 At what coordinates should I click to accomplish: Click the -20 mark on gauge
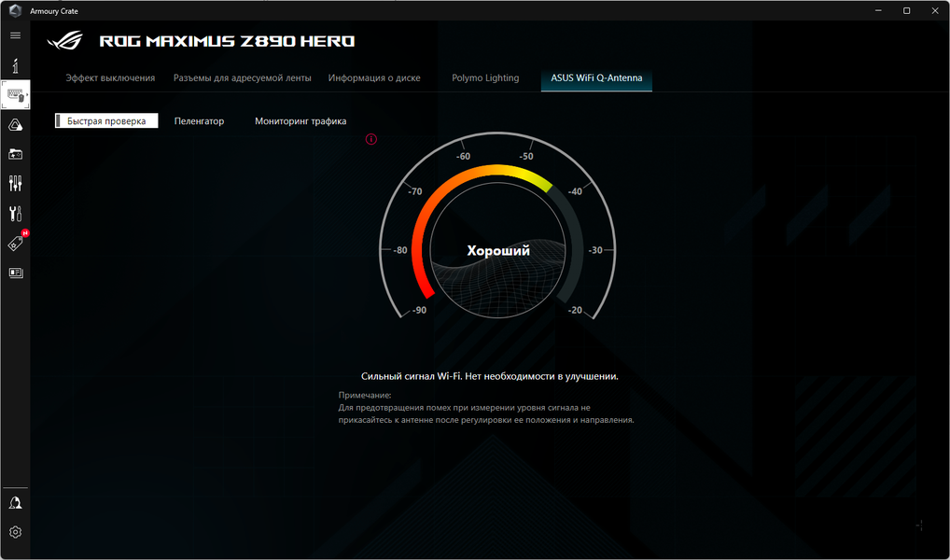[x=574, y=310]
